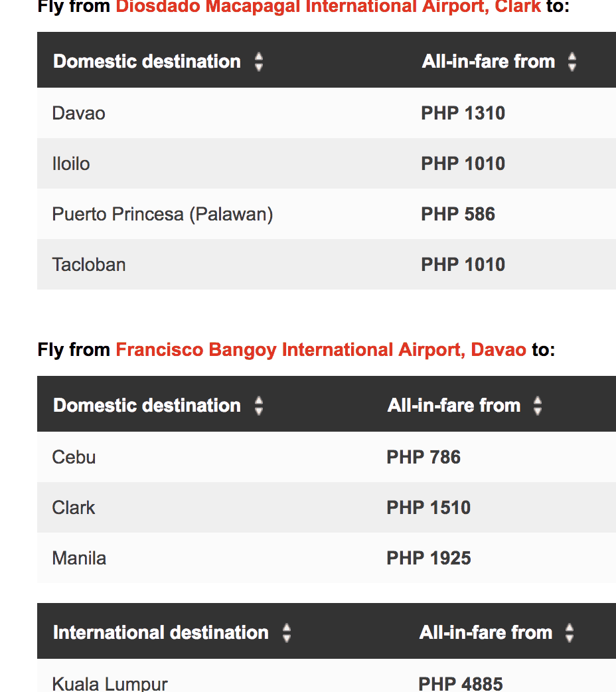This screenshot has width=616, height=692.
Task: Select the Iloilo destination cell
Action: pyautogui.click(x=71, y=164)
